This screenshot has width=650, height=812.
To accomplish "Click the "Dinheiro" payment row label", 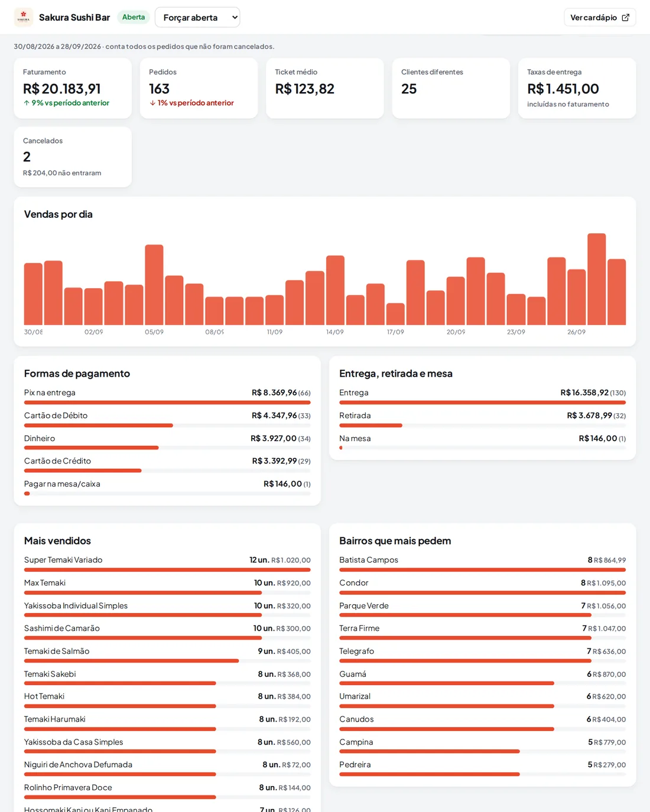I will (x=40, y=438).
